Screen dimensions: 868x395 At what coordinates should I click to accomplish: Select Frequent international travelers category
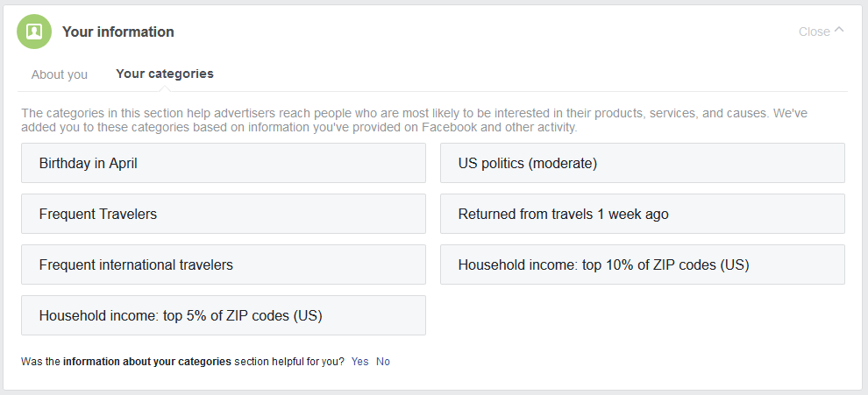[x=224, y=265]
